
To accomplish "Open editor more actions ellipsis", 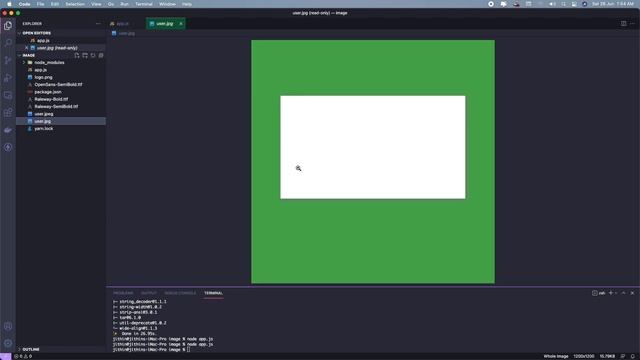I will tap(632, 24).
